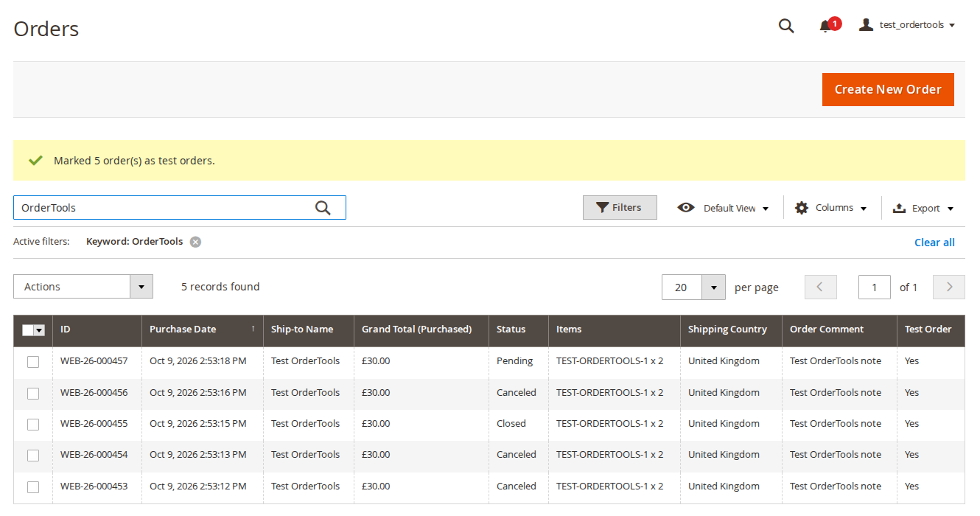The height and width of the screenshot is (516, 980).
Task: Sort by the Status column header
Action: point(519,330)
